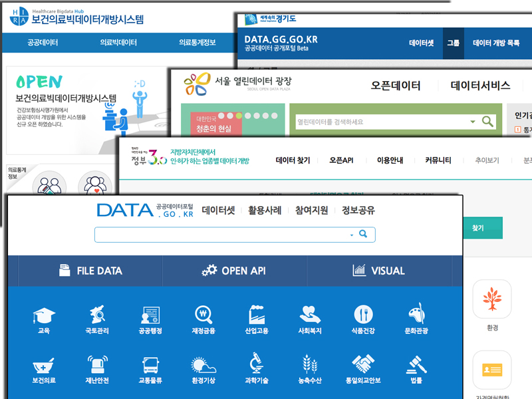Open 이용안내 in the 정부 3.0 window
Viewport: 532px width, 399px height.
tap(390, 160)
